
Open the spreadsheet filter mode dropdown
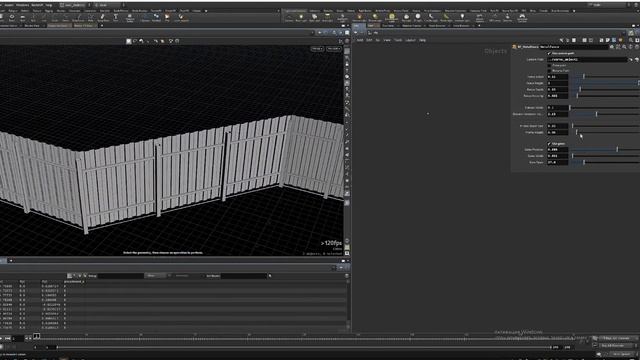[x=155, y=276]
